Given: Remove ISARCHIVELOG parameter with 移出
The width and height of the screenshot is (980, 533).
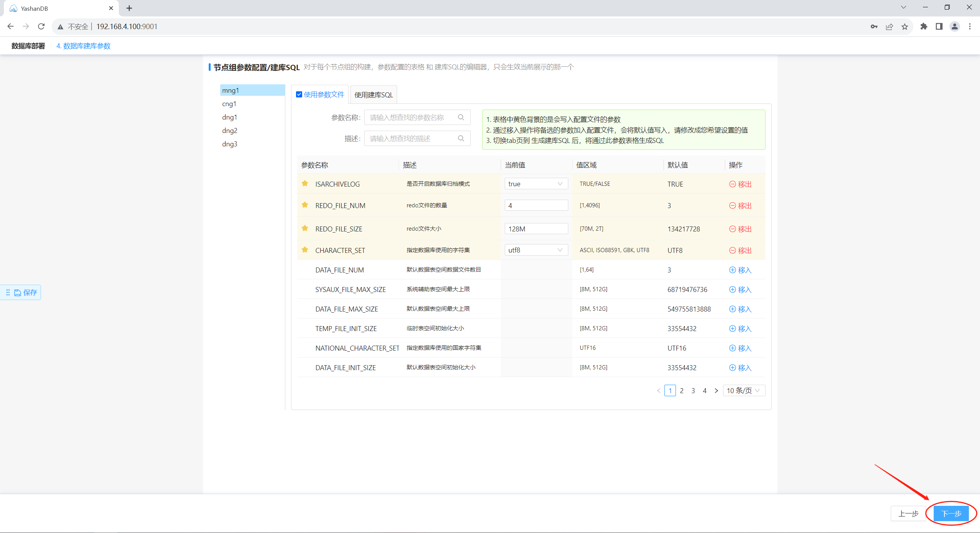Looking at the screenshot, I should 740,184.
